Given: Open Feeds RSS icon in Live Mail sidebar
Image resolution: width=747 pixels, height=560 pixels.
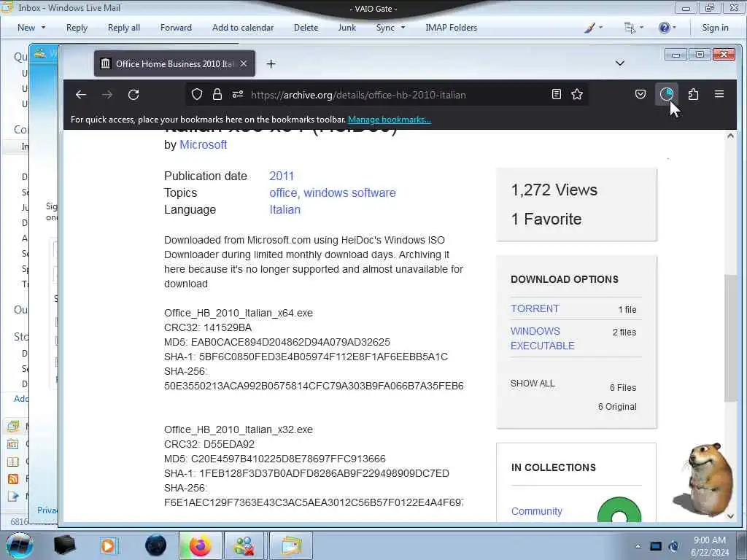Looking at the screenshot, I should [13, 478].
